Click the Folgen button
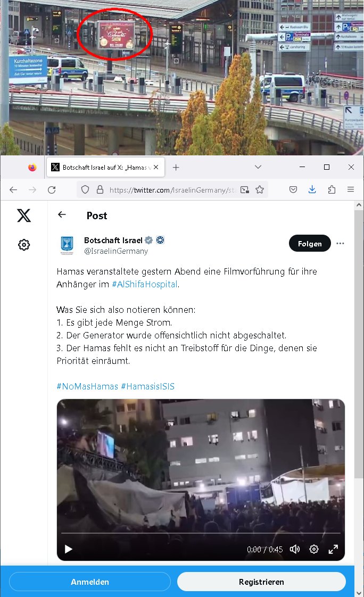 tap(310, 244)
